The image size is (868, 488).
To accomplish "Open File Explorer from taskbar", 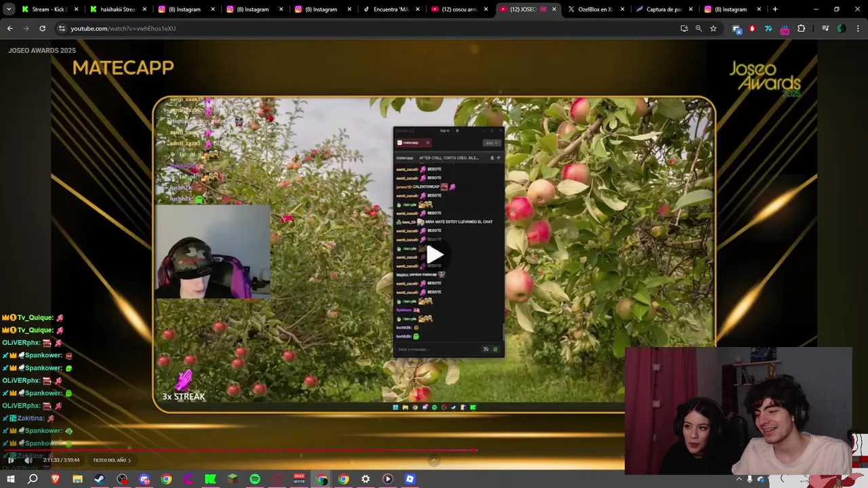I will [77, 479].
